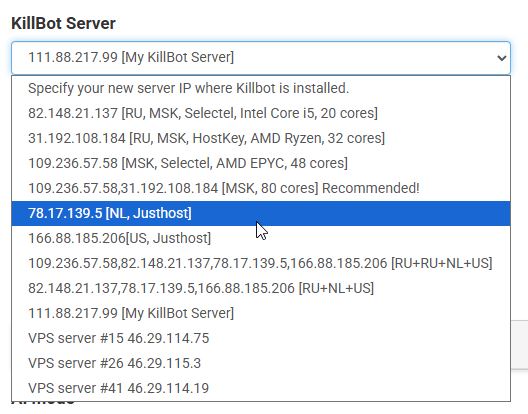This screenshot has height=414, width=528.
Task: Choose the Recommended 80 cores MSK option
Action: coord(261,188)
